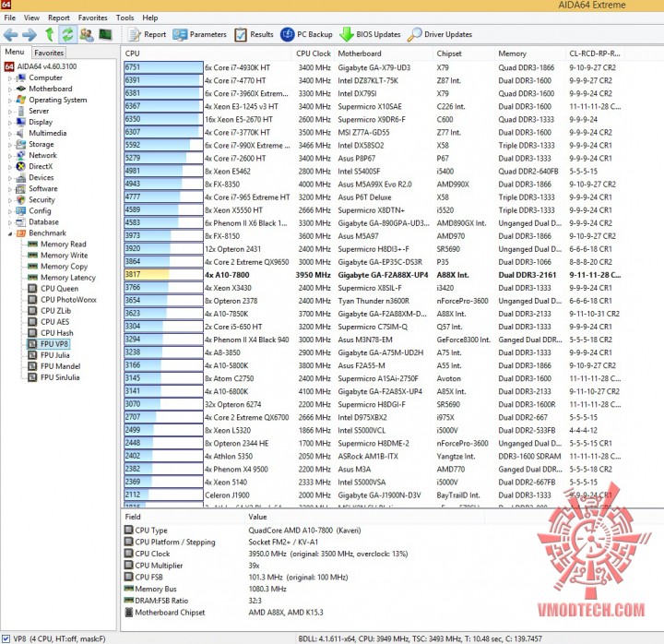Open the Help menu
The width and height of the screenshot is (664, 644).
[150, 18]
